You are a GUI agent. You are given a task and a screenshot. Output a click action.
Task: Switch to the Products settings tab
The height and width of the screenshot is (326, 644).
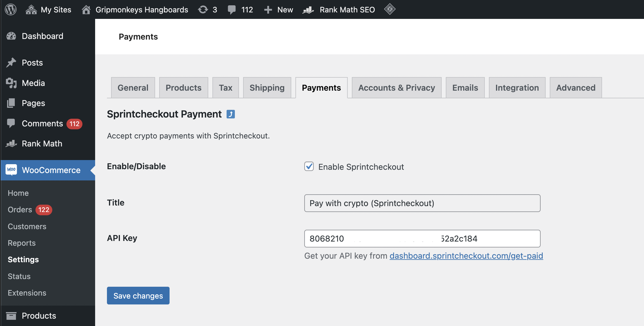pos(183,88)
